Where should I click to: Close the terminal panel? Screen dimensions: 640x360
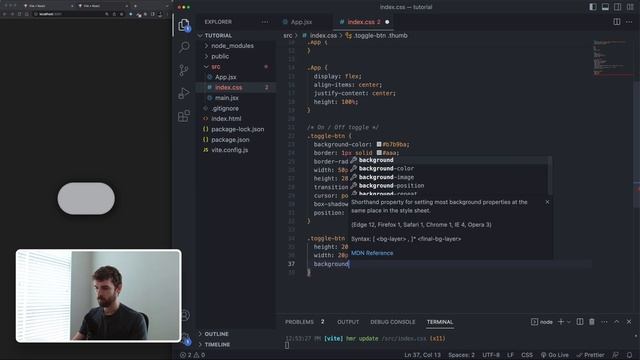(x=629, y=322)
